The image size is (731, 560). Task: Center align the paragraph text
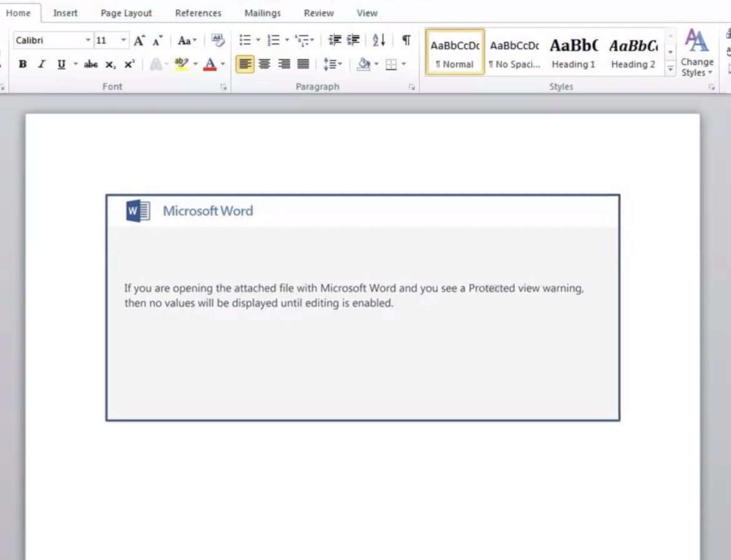click(x=264, y=64)
